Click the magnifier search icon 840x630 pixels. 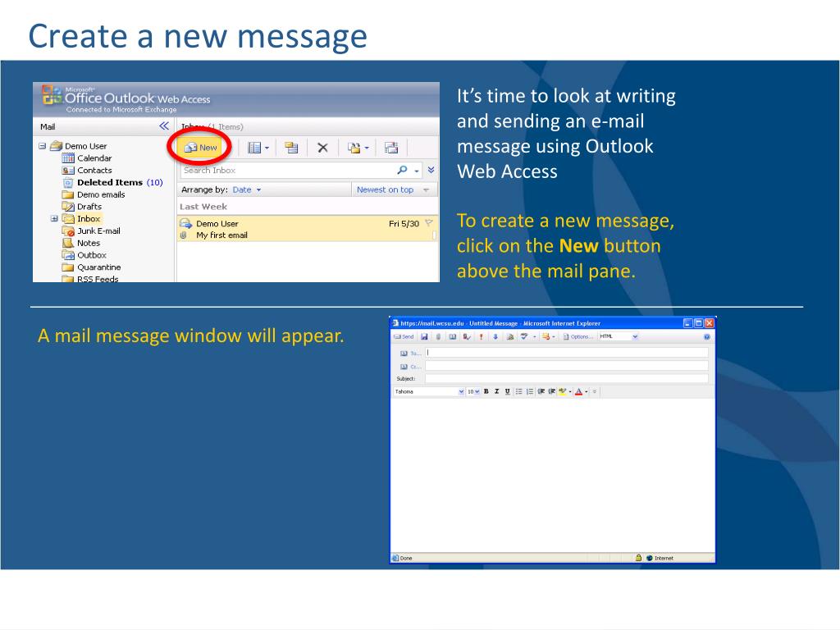(402, 171)
